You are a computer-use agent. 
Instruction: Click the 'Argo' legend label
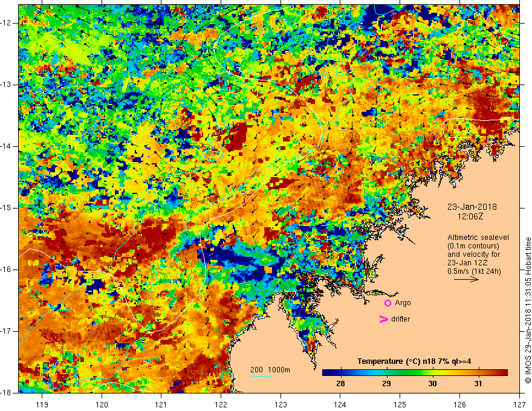point(403,303)
